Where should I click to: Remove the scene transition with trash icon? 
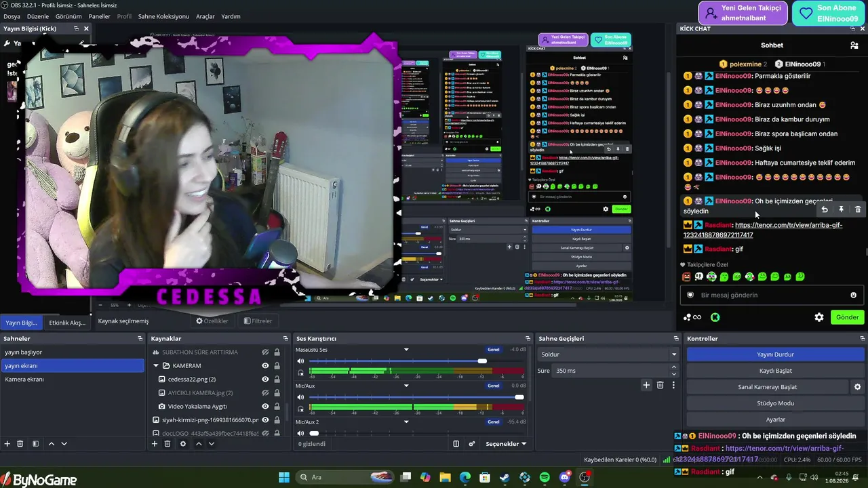(660, 385)
